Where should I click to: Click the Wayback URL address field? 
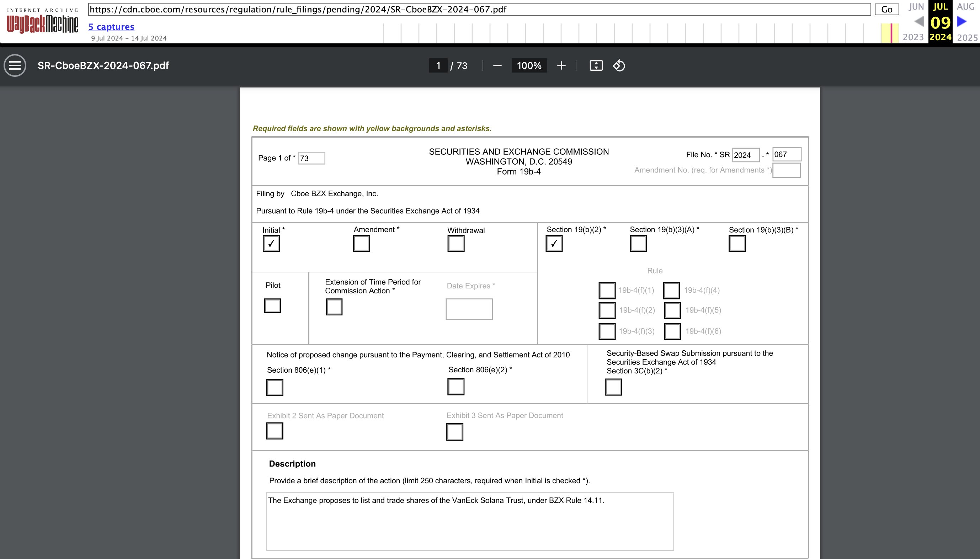[479, 10]
